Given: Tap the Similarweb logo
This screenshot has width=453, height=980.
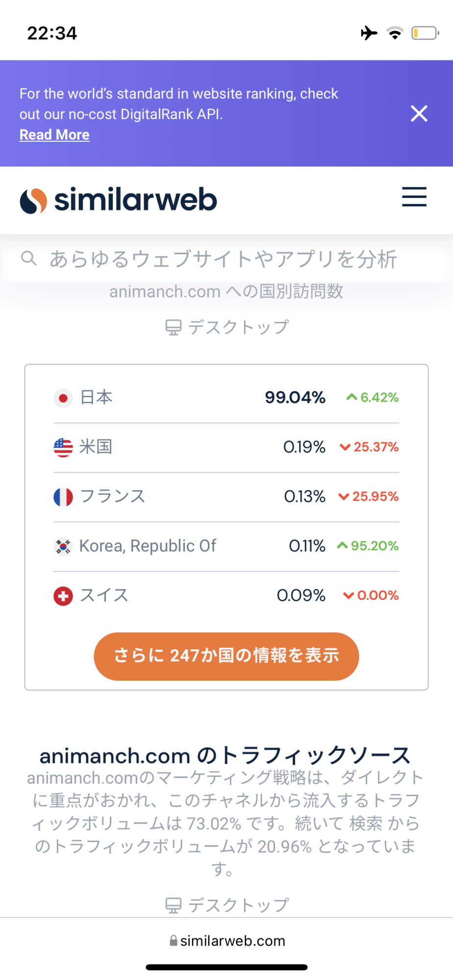Looking at the screenshot, I should 119,200.
